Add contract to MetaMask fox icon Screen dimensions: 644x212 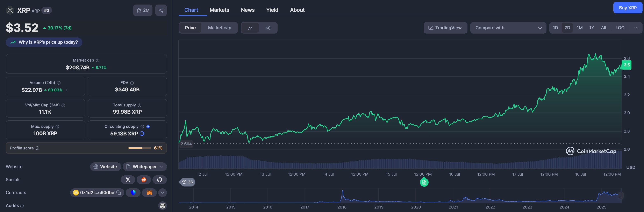point(149,192)
